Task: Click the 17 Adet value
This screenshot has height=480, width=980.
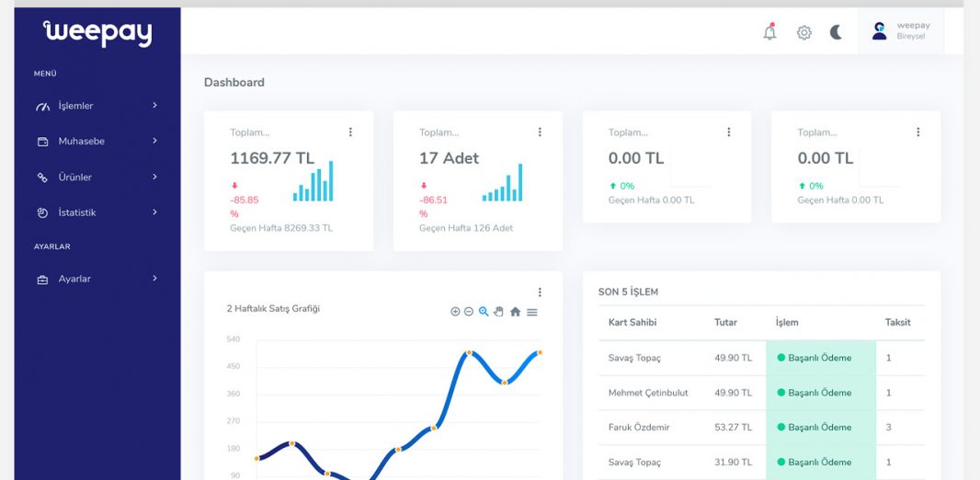Action: coord(449,158)
